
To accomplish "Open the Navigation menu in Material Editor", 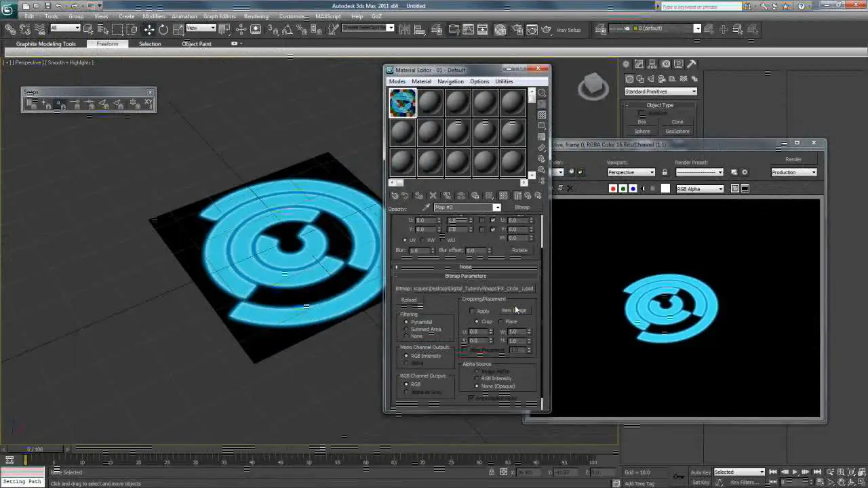I will (450, 81).
